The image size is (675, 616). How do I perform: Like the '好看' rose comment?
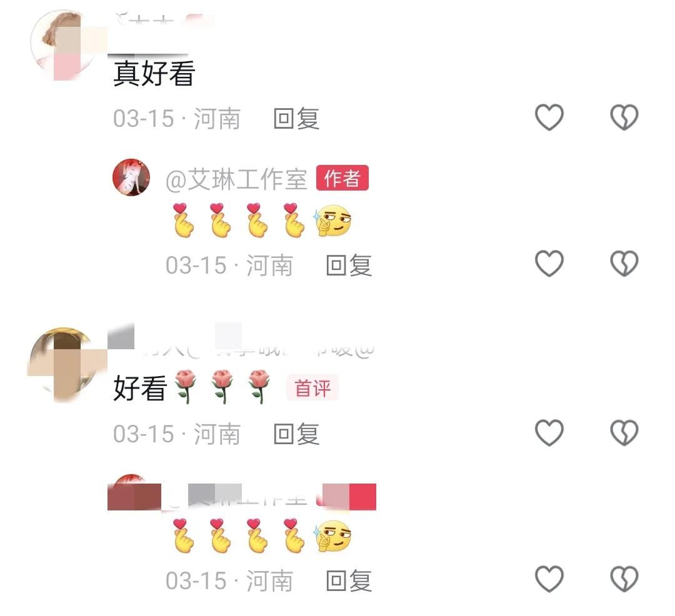pos(549,432)
